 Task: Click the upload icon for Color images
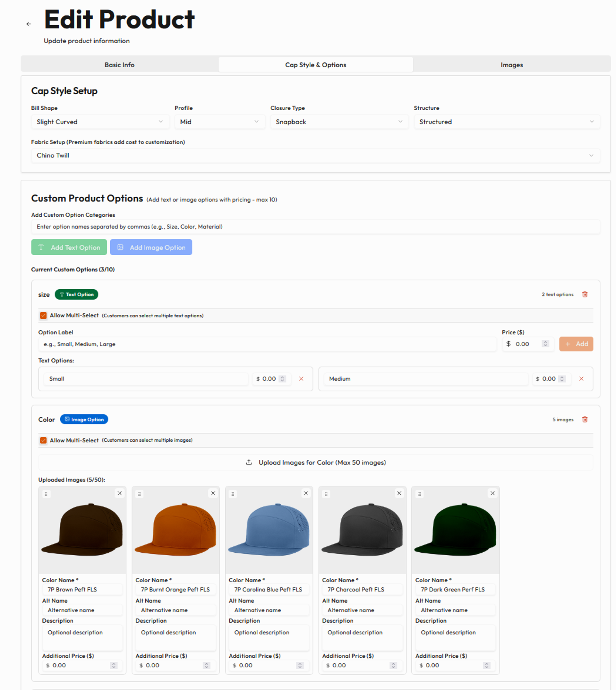pos(249,462)
